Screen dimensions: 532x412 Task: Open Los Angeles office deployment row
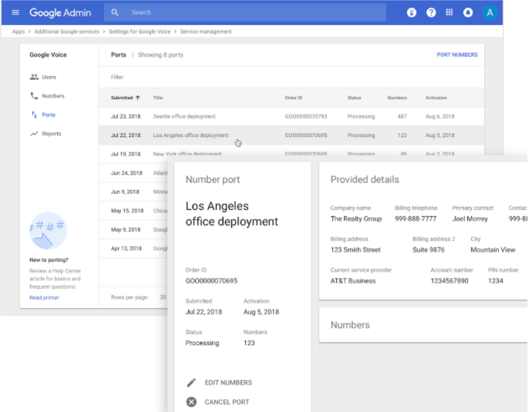pos(291,135)
